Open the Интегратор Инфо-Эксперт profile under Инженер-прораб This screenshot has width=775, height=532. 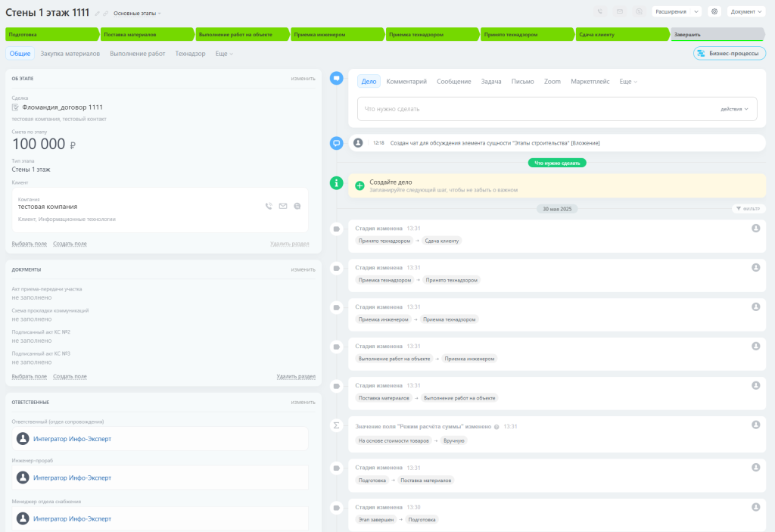72,478
